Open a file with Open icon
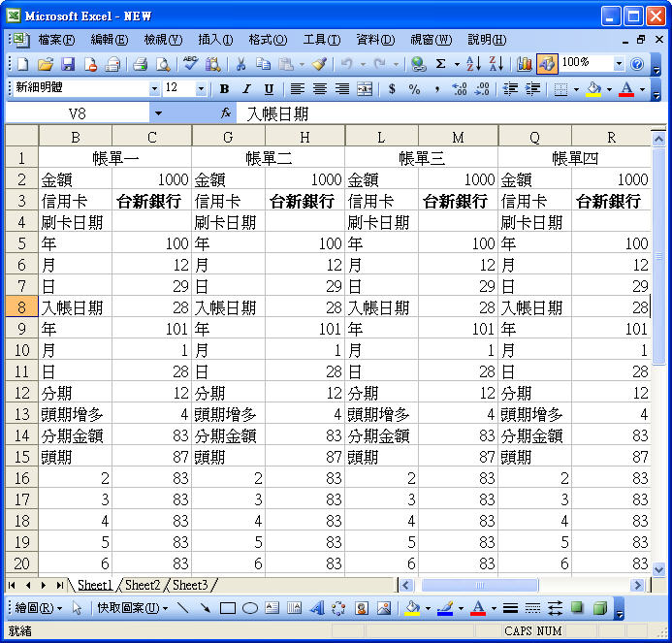Image resolution: width=672 pixels, height=643 pixels. (46, 64)
